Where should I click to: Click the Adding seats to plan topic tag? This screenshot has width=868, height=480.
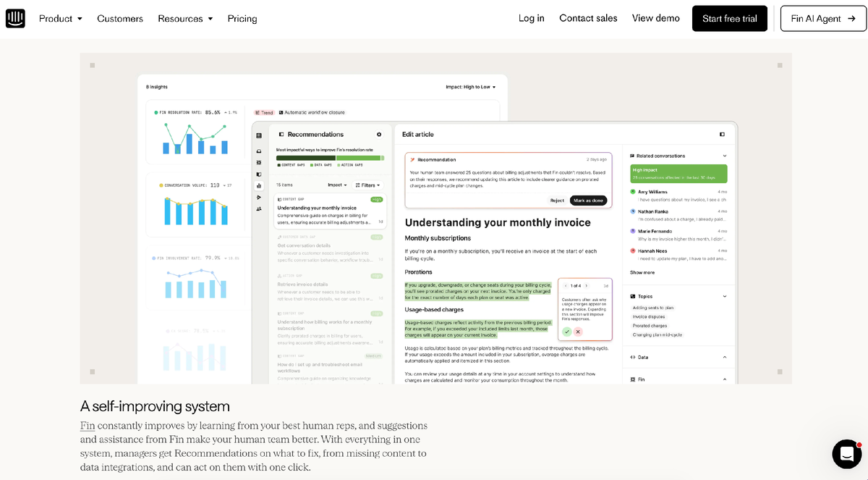tap(652, 308)
